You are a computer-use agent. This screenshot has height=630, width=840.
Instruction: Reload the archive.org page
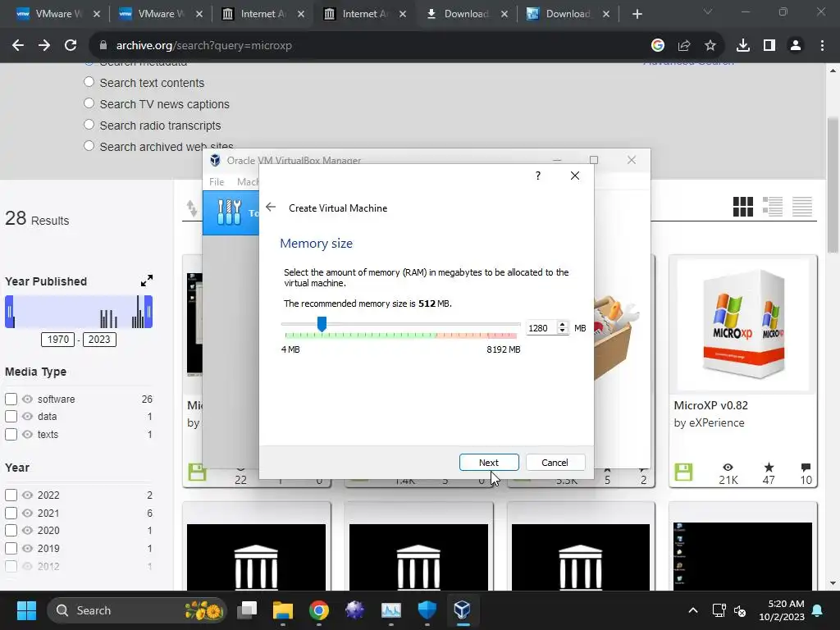pyautogui.click(x=71, y=46)
